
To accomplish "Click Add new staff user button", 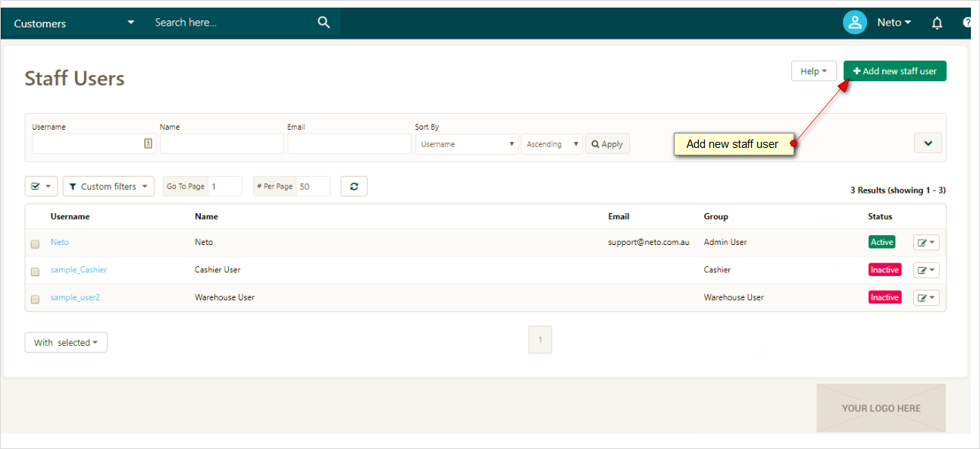I will [x=894, y=71].
